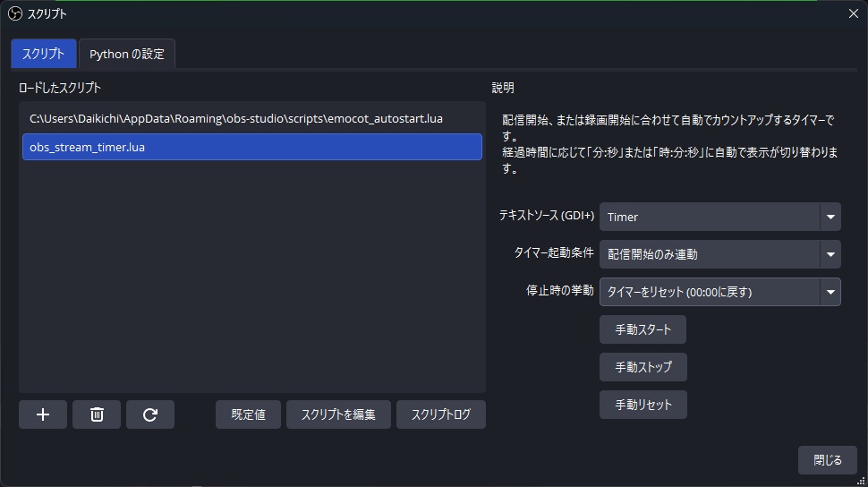This screenshot has height=487, width=868.
Task: Remove selected script with trash icon
Action: [x=97, y=414]
